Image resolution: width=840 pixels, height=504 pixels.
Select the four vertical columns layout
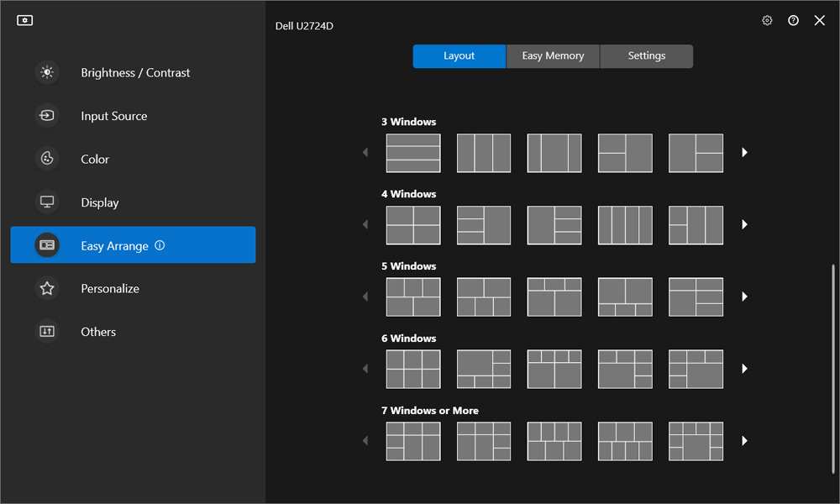click(x=625, y=225)
